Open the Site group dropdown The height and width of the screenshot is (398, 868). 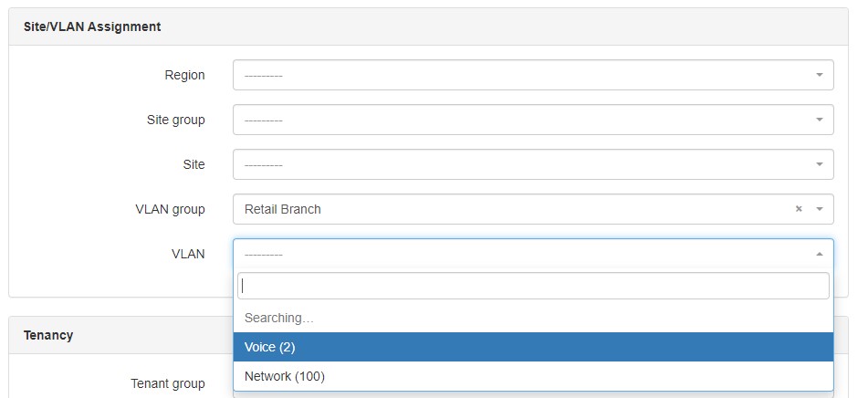tap(533, 120)
